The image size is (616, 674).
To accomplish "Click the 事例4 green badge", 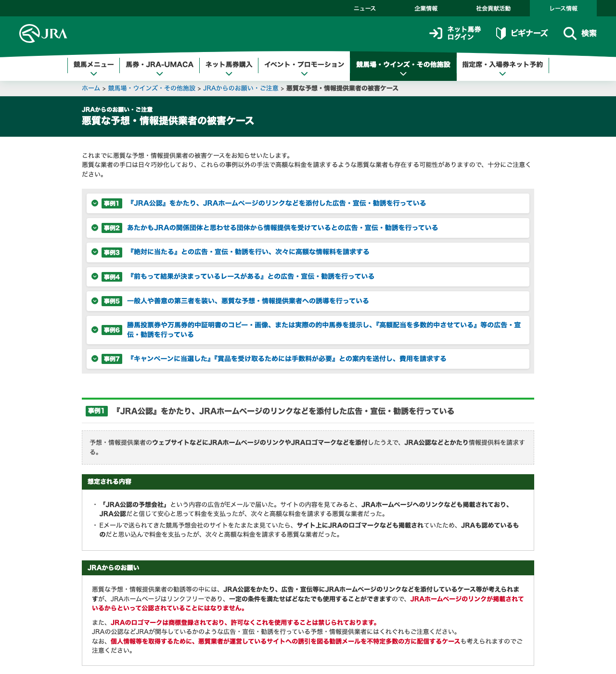I will 112,277.
